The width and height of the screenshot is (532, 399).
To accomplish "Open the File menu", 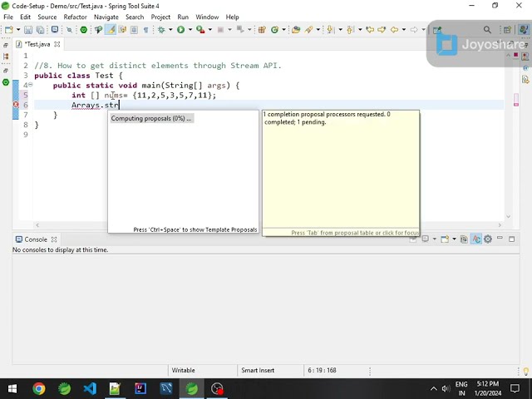I will click(x=8, y=17).
